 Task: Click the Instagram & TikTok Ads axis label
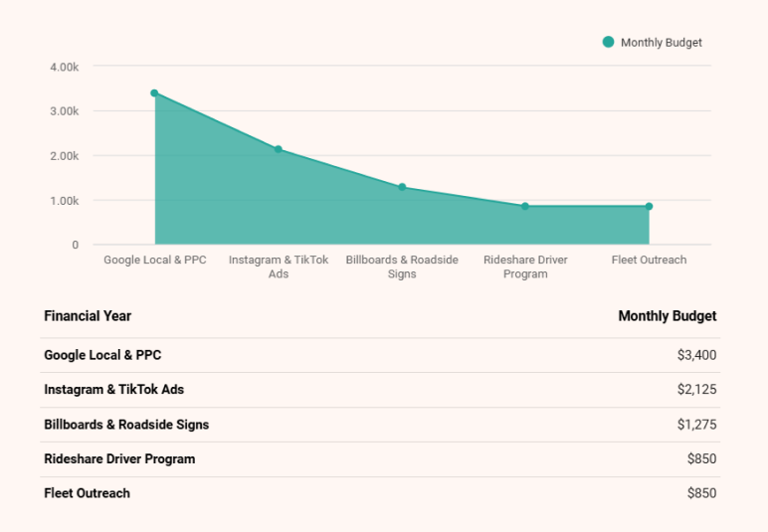(279, 266)
